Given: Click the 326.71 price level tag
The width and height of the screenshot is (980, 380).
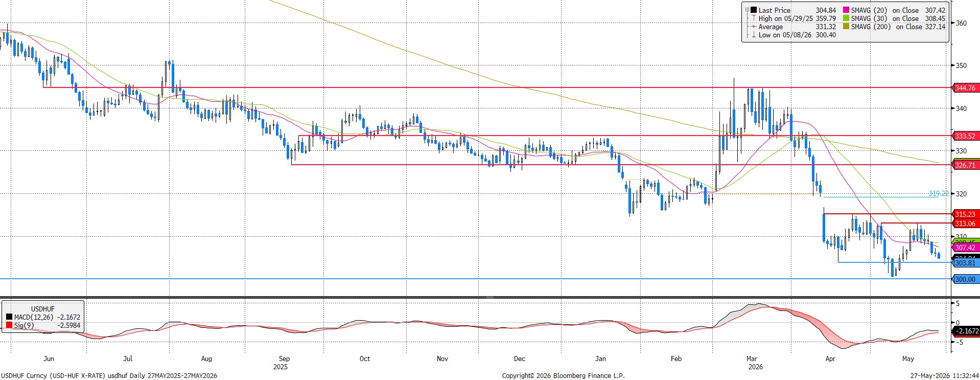Looking at the screenshot, I should [x=966, y=165].
